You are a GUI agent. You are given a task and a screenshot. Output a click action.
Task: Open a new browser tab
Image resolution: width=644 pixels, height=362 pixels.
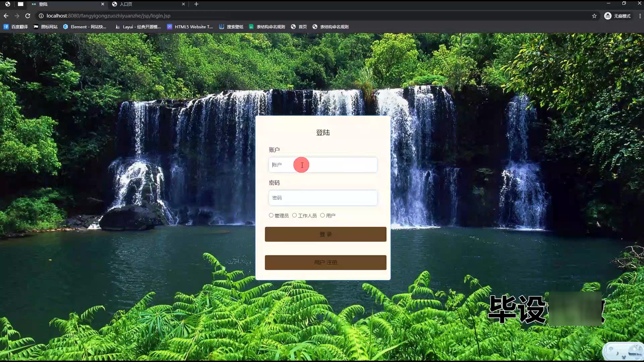(196, 4)
